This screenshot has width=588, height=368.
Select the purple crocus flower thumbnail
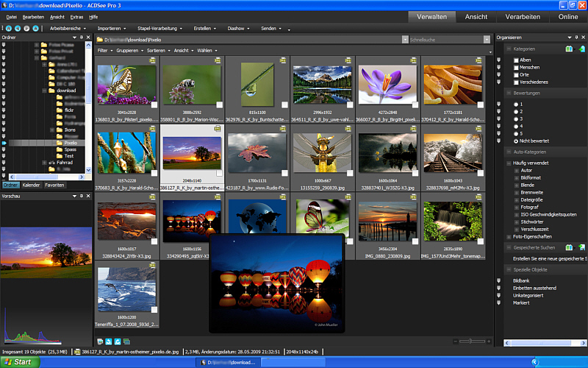[x=388, y=85]
